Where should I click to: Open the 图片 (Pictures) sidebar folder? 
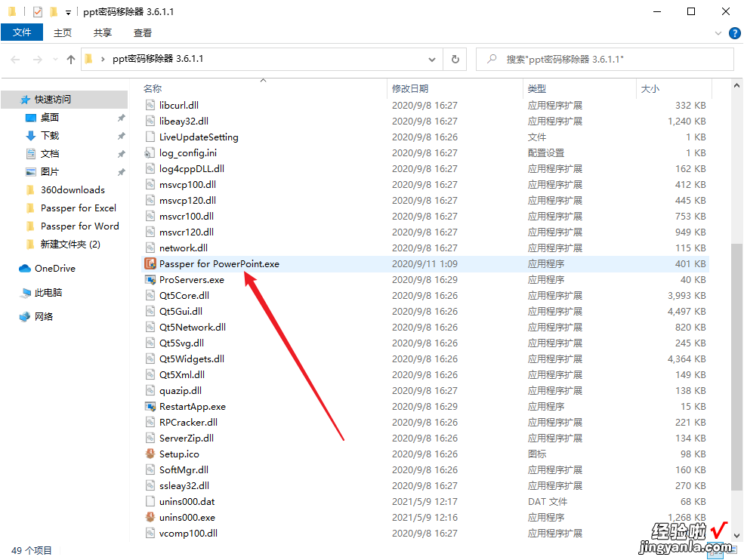click(50, 171)
